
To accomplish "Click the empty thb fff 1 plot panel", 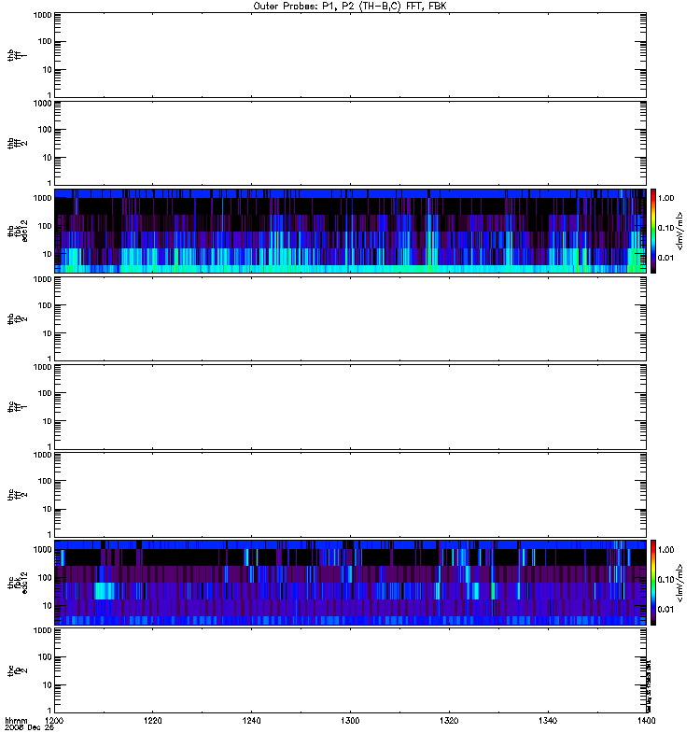I will [350, 55].
